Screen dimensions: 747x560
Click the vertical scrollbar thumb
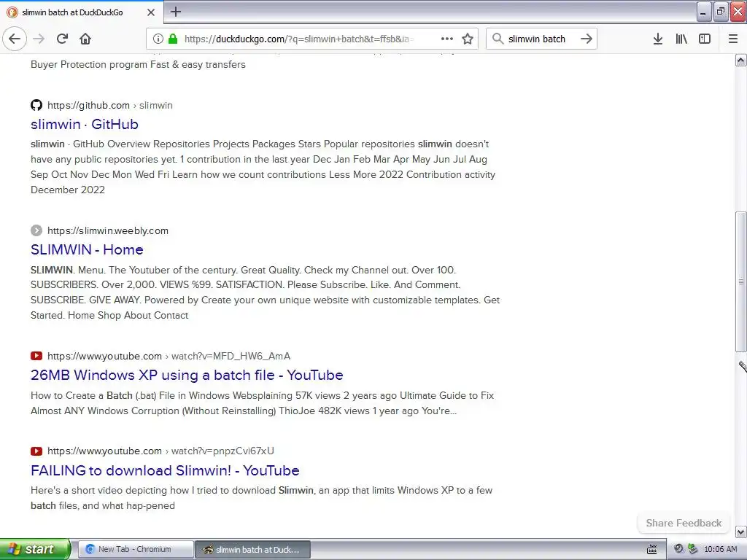click(741, 281)
